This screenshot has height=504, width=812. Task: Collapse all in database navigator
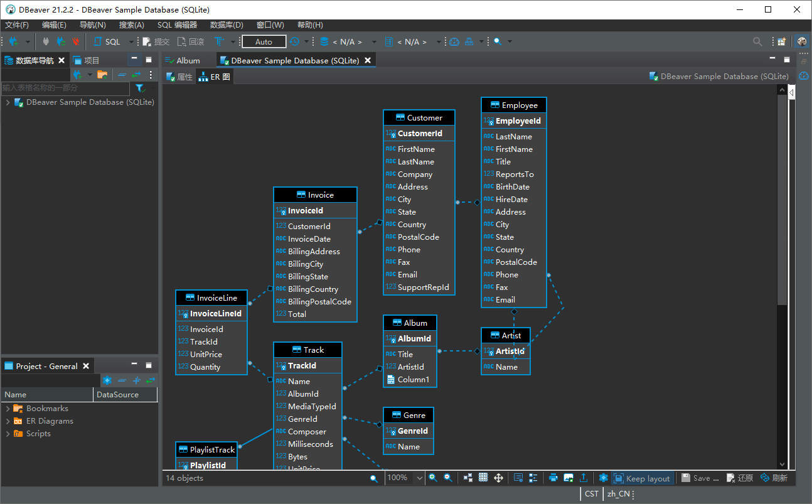pos(122,75)
